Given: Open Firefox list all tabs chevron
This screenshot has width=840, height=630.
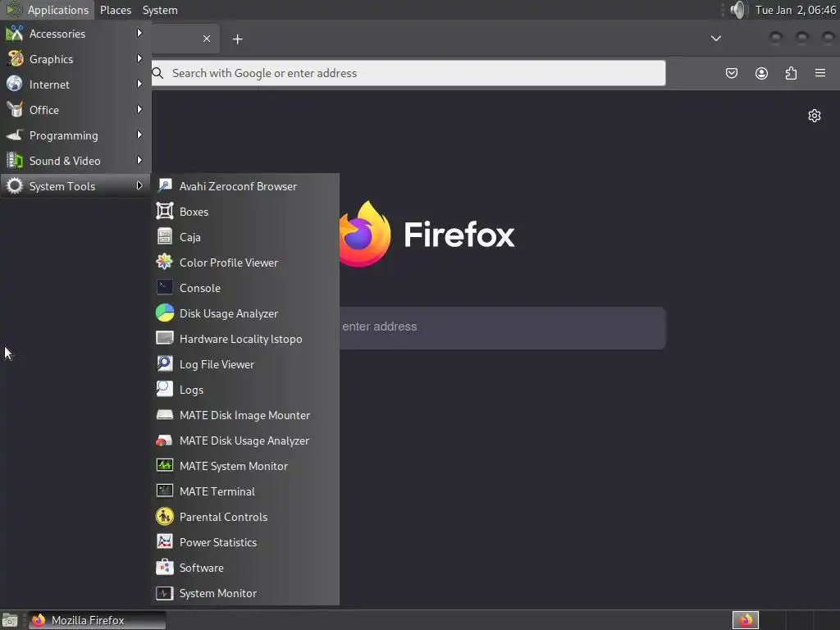Looking at the screenshot, I should [715, 38].
